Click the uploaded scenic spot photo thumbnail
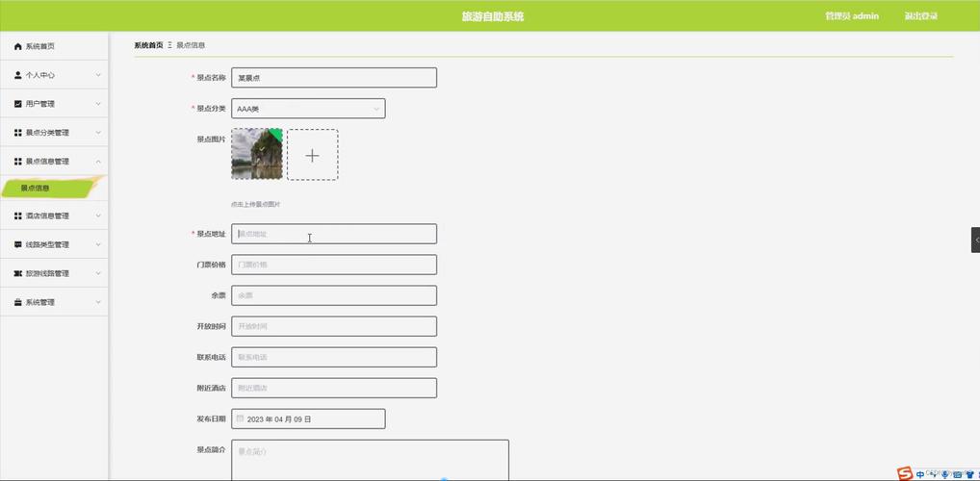Screen dimensions: 980x481 click(x=257, y=154)
